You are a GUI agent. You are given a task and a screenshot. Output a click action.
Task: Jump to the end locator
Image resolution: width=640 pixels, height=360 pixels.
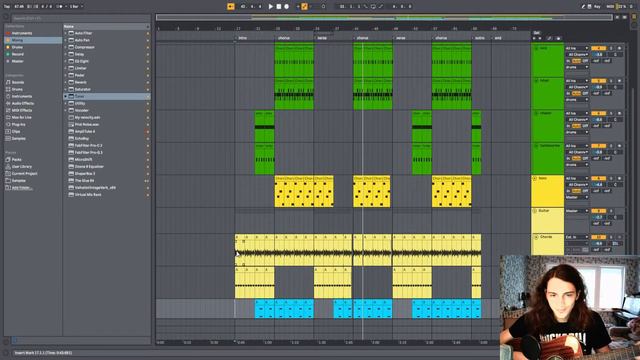point(498,38)
